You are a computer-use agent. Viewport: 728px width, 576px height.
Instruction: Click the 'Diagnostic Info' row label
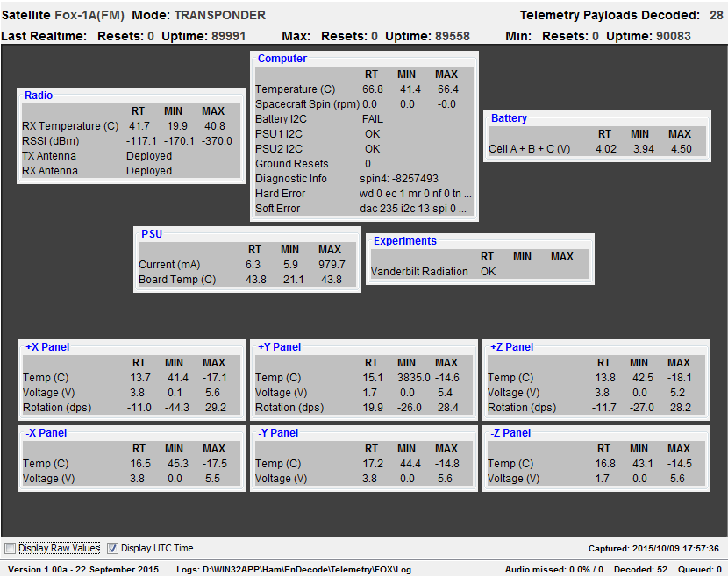pos(291,178)
